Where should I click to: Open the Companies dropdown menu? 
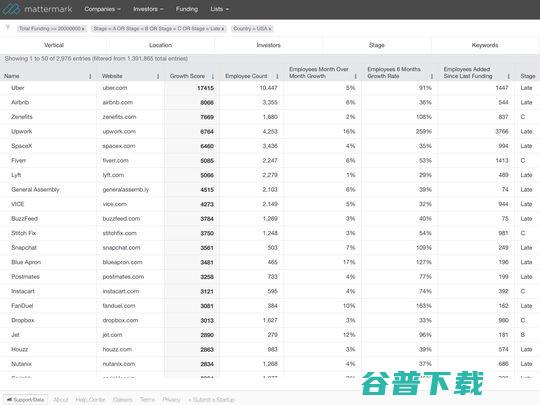pos(102,9)
